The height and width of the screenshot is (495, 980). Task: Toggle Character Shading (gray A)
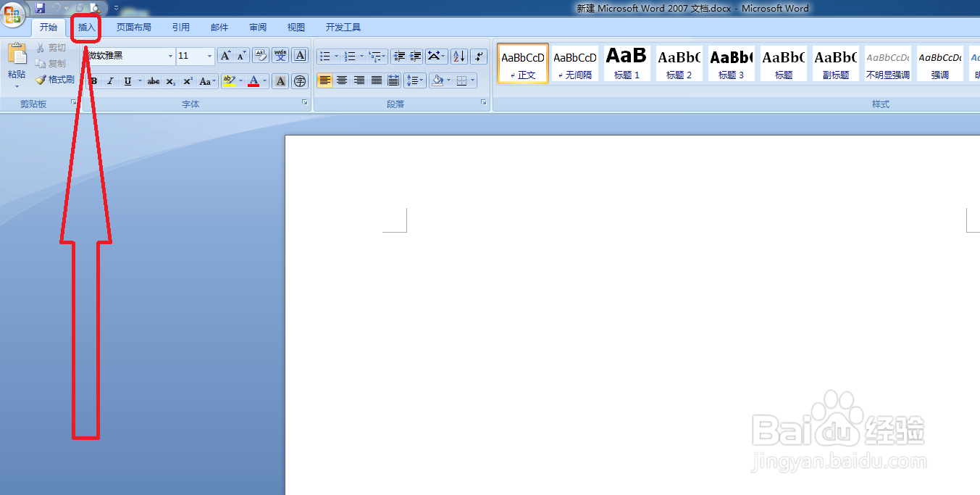[x=280, y=81]
